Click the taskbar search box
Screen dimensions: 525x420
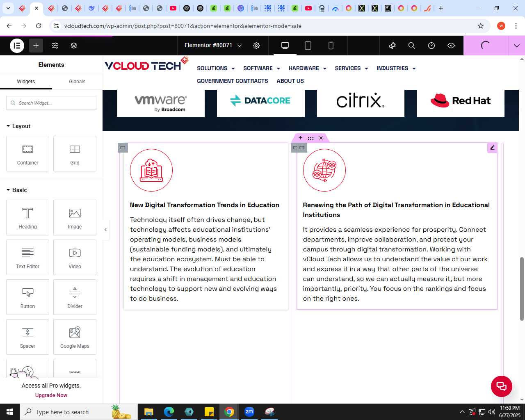(x=79, y=412)
